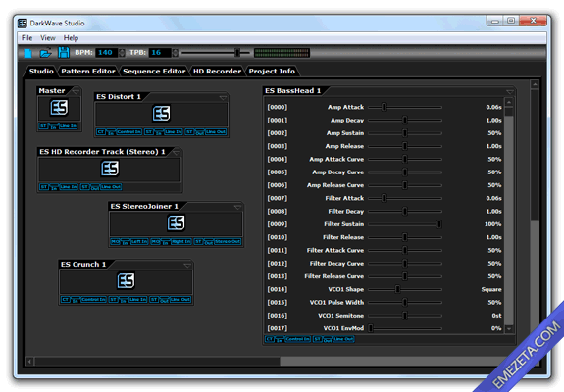Click the ES BassHead 1 title label
The height and width of the screenshot is (392, 564).
pos(292,91)
